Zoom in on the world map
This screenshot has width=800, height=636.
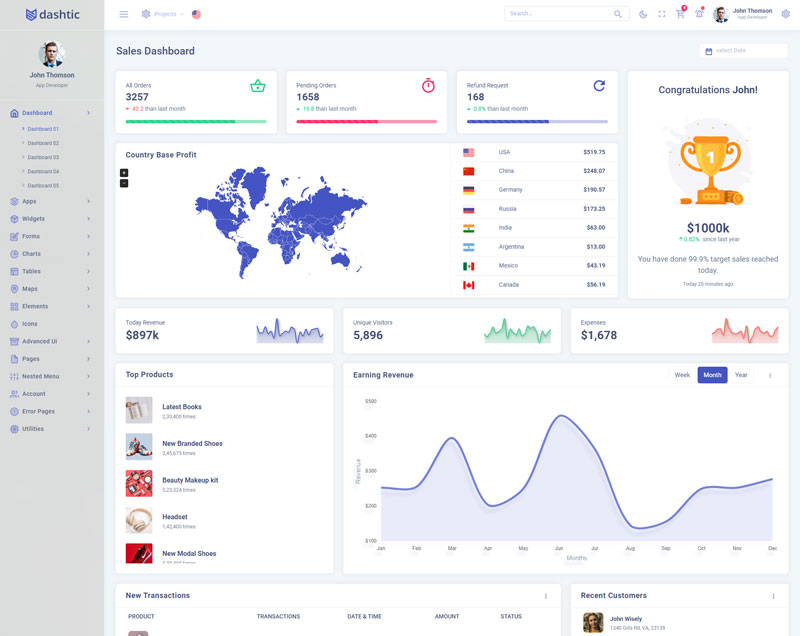tap(124, 173)
